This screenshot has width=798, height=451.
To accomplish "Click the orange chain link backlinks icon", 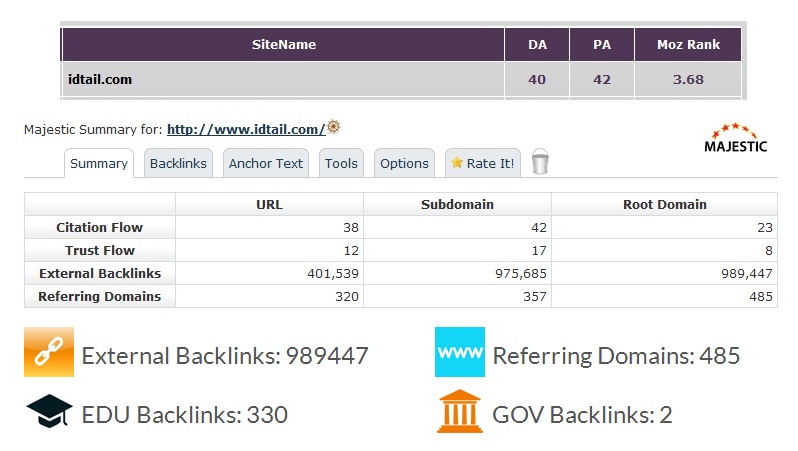I will 49,353.
